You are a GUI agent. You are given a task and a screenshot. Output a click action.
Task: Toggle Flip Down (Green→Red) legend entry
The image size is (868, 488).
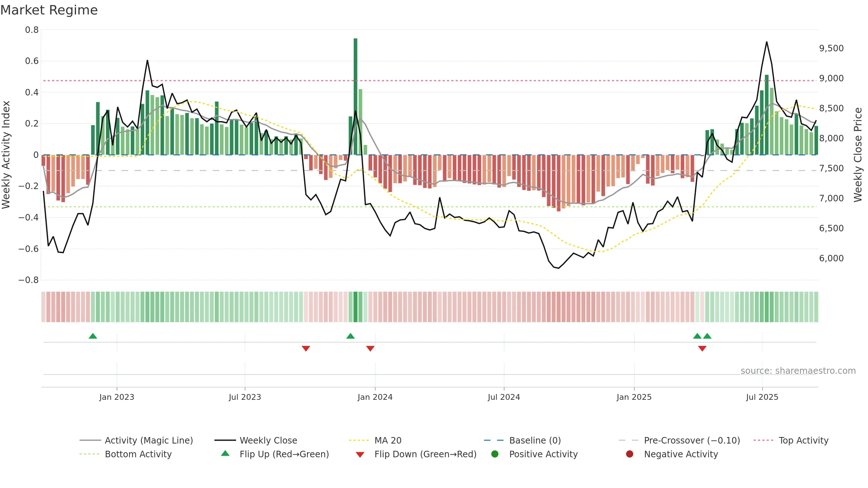[416, 454]
